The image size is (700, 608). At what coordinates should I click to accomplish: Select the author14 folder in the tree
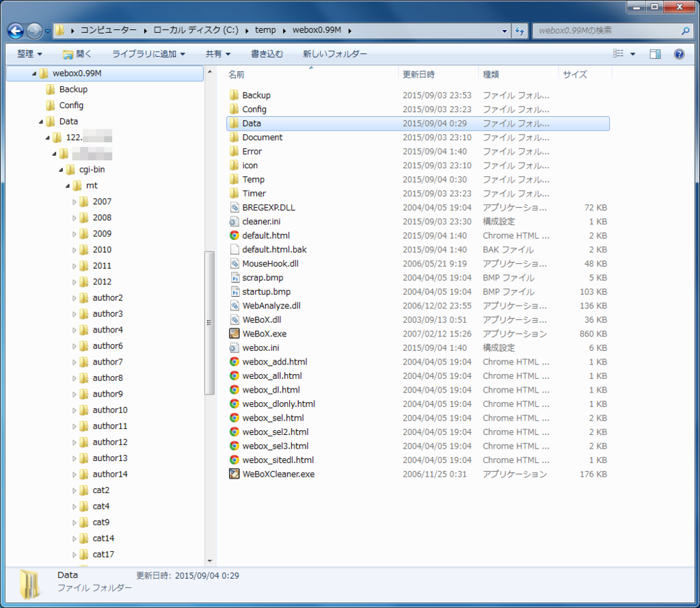[x=110, y=474]
